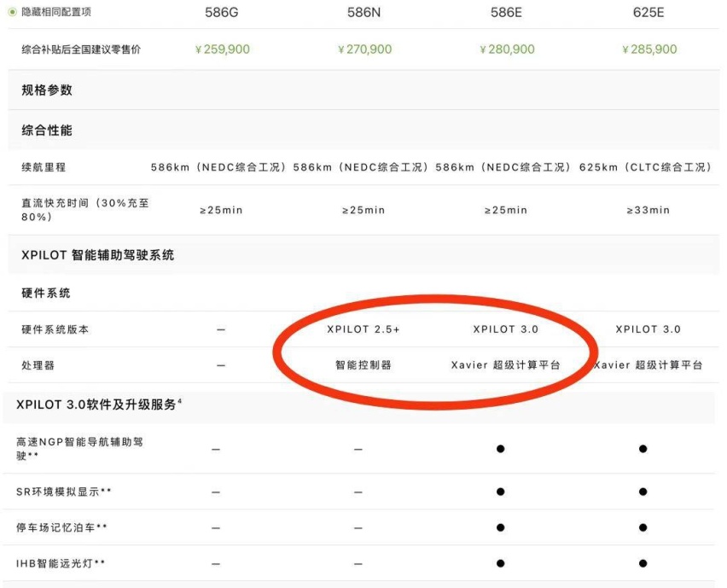This screenshot has width=727, height=588.
Task: Select the 586G column header
Action: [x=222, y=12]
